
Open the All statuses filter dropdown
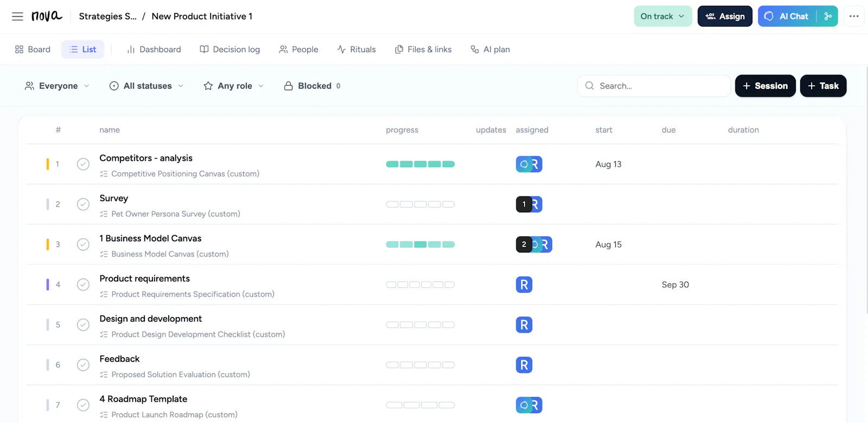(x=146, y=86)
